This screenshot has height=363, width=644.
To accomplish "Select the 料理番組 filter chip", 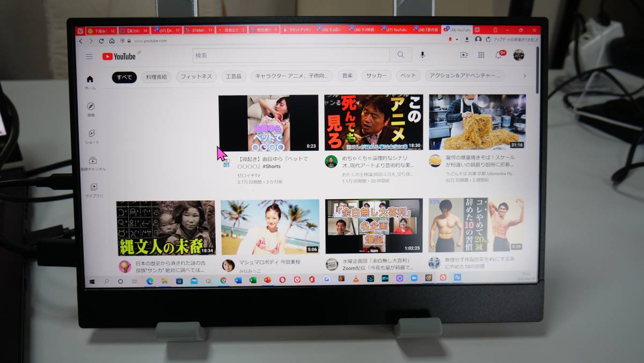I will [157, 77].
